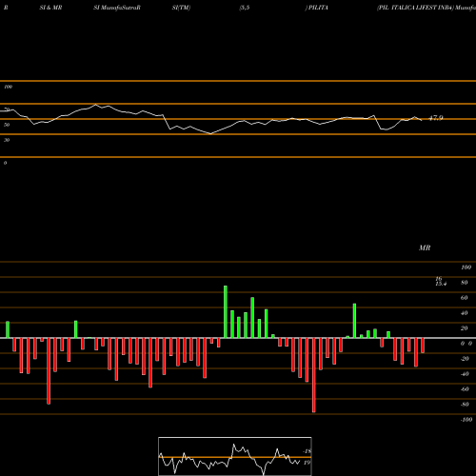Open the mini overview chart thumbnail
Image resolution: width=476 pixels, height=476 pixels.
235,456
